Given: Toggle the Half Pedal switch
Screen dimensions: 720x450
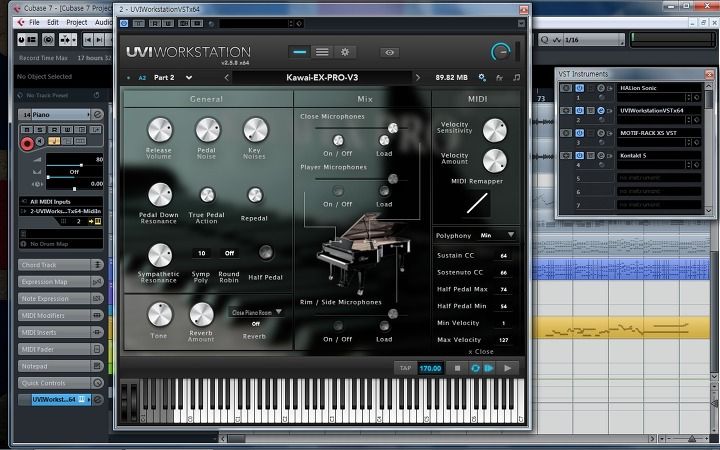Looking at the screenshot, I should point(266,252).
